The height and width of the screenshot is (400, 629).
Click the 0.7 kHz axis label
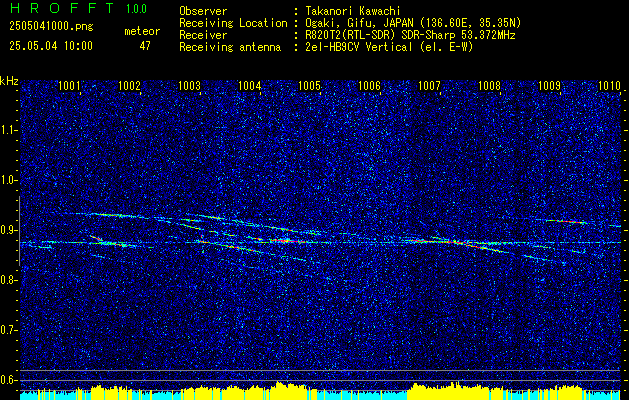(9, 330)
